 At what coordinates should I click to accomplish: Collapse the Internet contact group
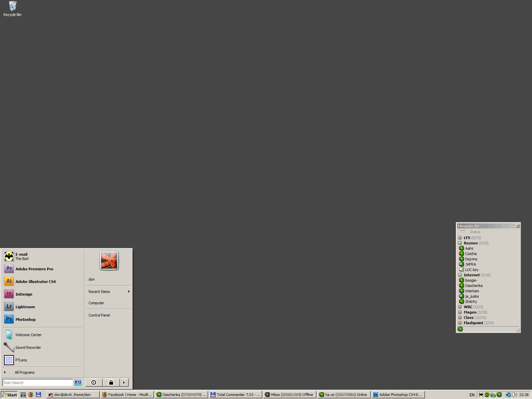[460, 275]
